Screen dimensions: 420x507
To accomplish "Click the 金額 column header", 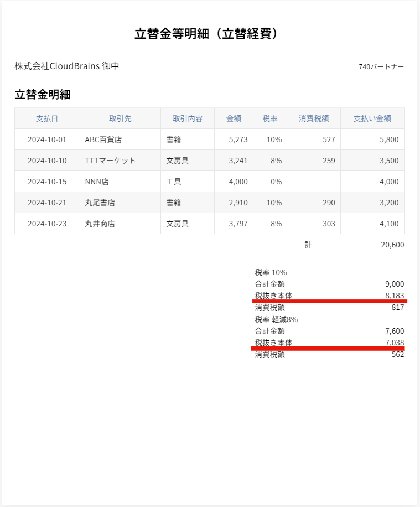I will 234,118.
